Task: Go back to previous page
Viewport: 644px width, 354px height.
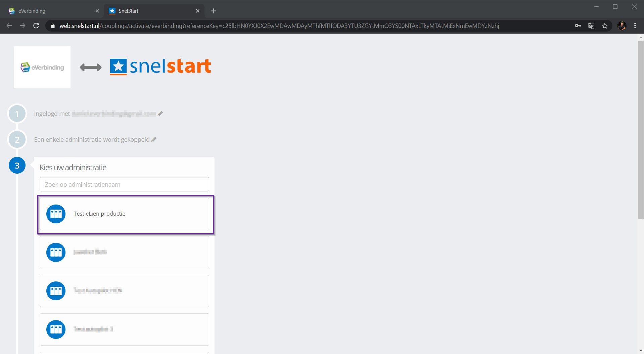Action: coord(9,26)
